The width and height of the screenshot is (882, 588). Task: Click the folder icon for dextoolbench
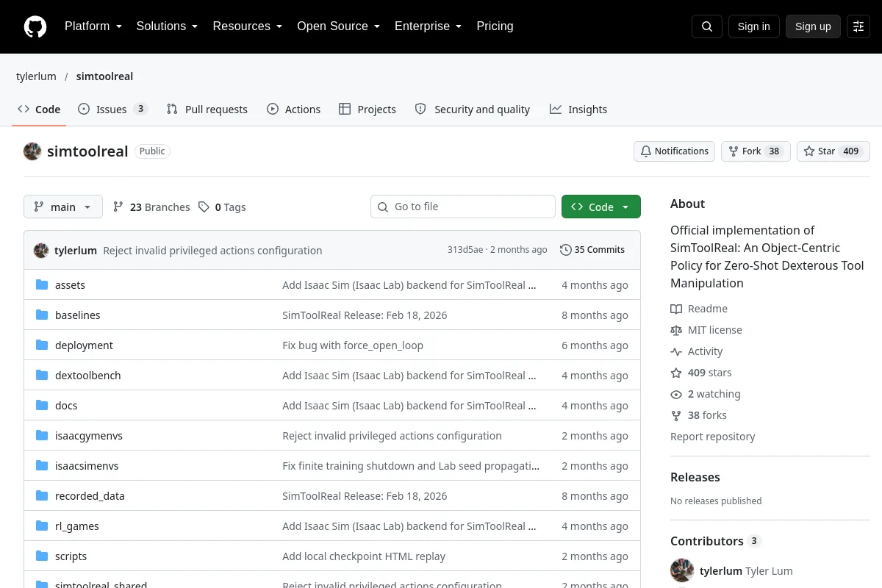(x=42, y=376)
